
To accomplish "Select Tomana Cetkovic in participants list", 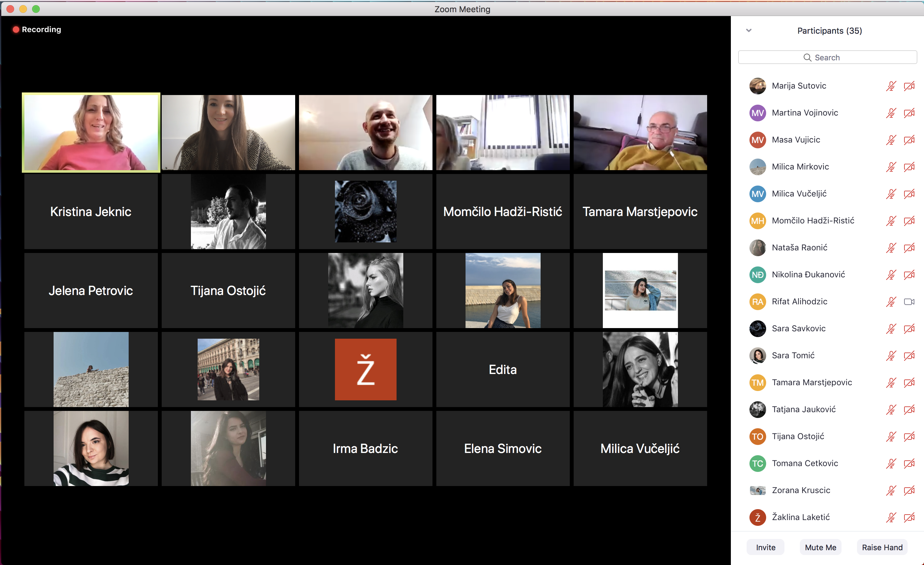I will pos(828,464).
